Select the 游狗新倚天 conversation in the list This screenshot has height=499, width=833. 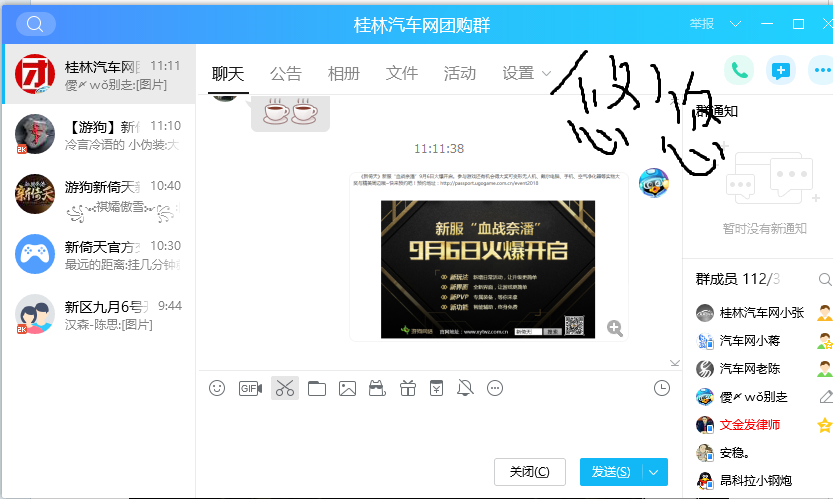coord(98,196)
